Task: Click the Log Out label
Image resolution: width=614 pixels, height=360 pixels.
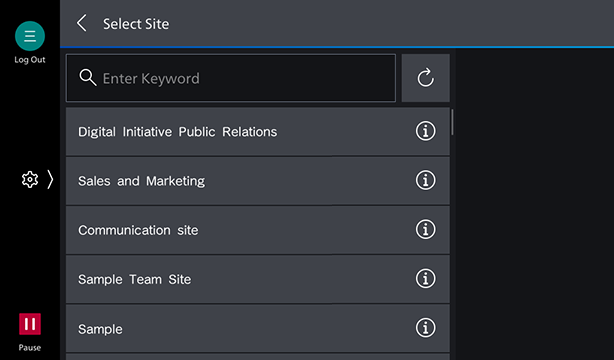Action: (30, 60)
